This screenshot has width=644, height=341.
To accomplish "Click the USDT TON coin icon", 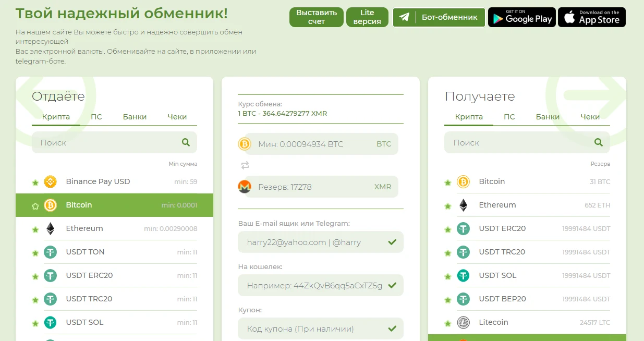I will (51, 252).
